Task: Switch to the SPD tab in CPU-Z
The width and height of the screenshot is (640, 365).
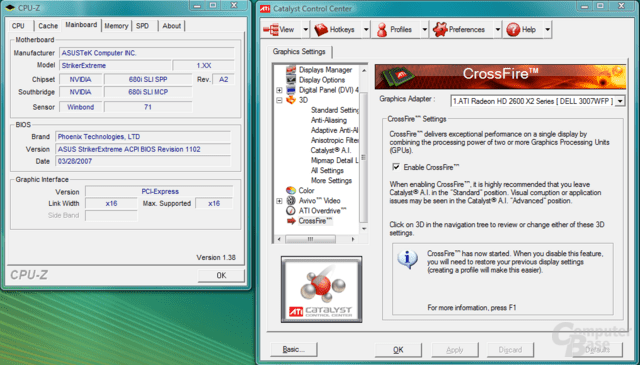Action: click(x=142, y=26)
